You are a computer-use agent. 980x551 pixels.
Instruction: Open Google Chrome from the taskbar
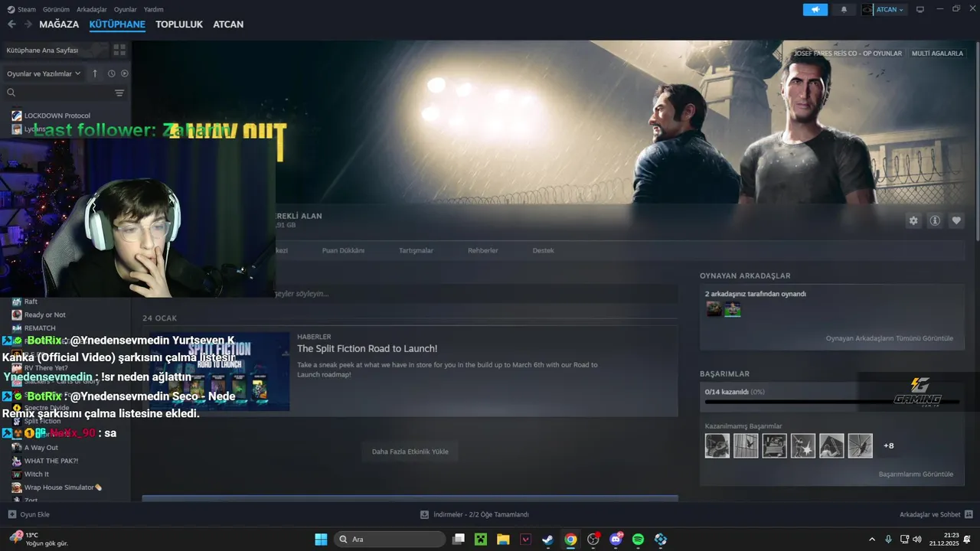(570, 540)
